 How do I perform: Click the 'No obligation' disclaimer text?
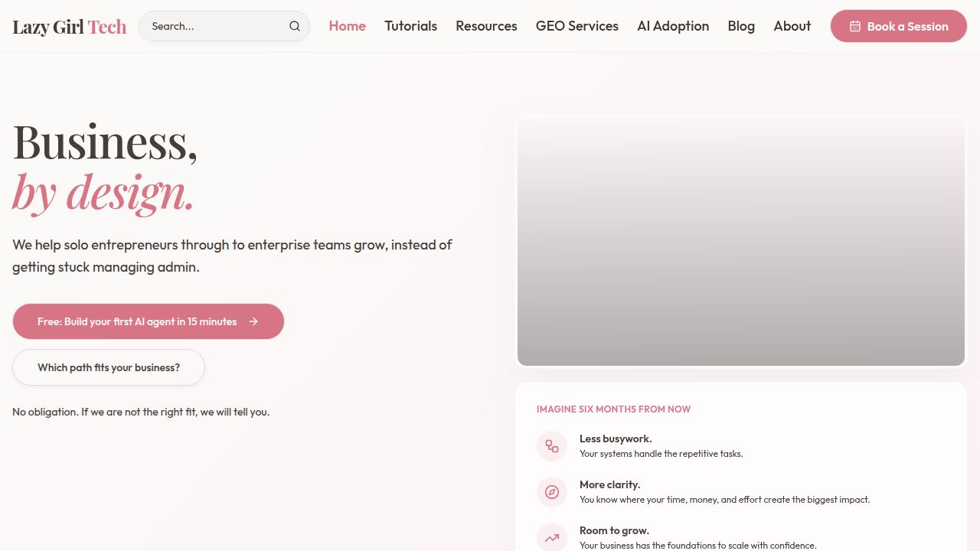(x=141, y=412)
